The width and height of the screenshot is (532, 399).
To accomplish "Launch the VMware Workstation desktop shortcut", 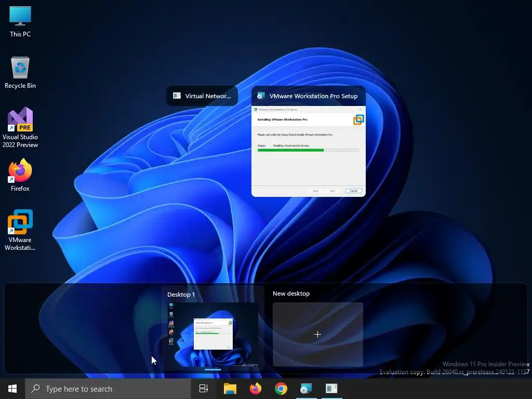I will point(20,230).
